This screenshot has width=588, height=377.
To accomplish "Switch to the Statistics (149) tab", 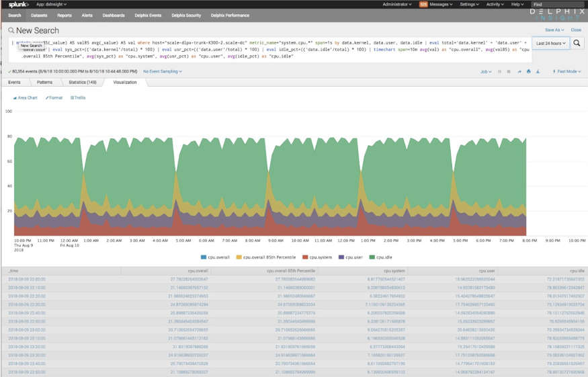I will (x=82, y=83).
